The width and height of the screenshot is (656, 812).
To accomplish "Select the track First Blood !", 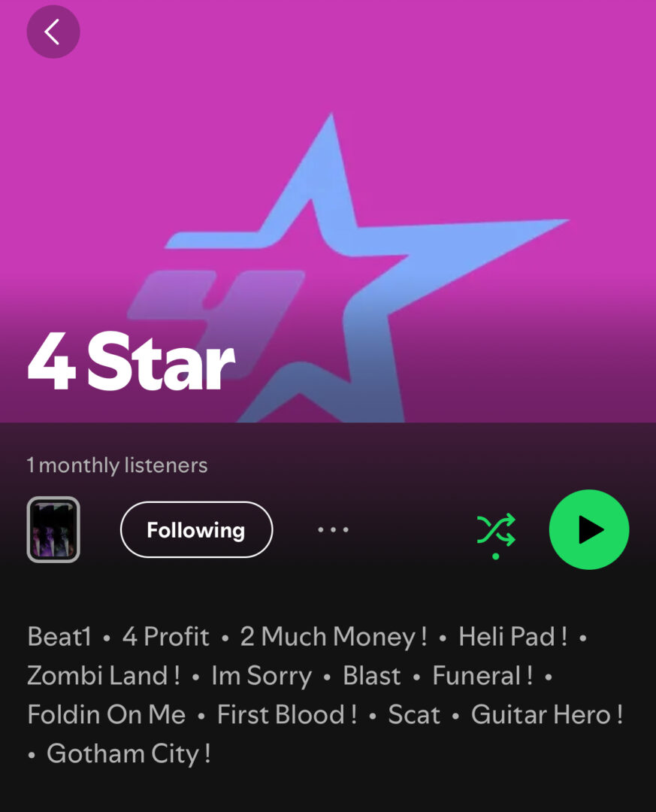I will [x=287, y=715].
